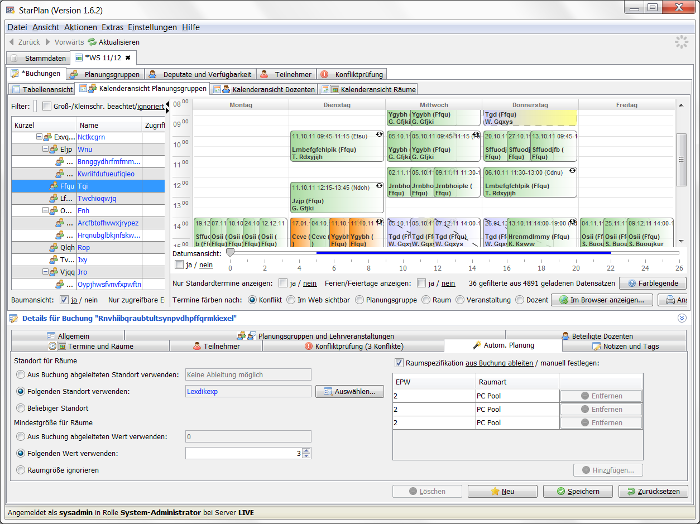Viewport: 700px width, 524px height.
Task: Click the Hrcnmdlmmy Thursday 14:00 booking
Action: tap(542, 233)
